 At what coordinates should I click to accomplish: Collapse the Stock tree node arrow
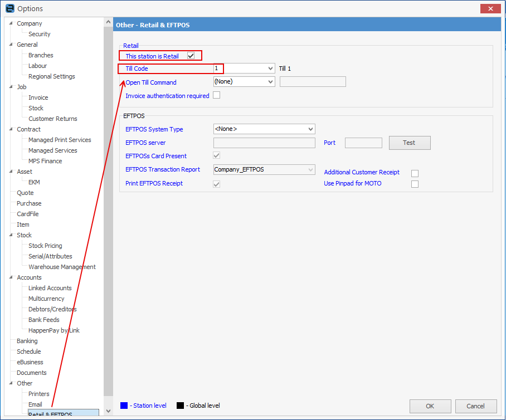11,235
